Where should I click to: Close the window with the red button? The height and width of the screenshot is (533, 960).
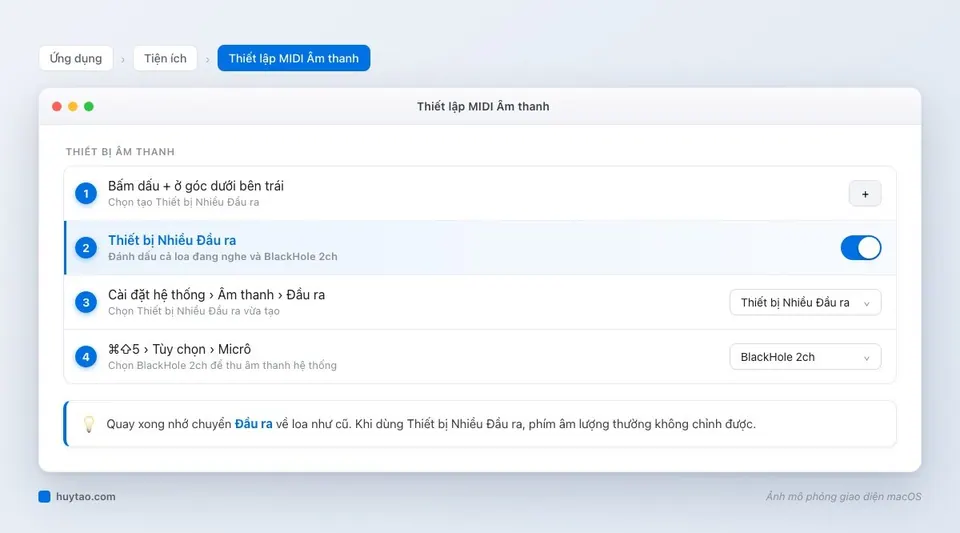(57, 106)
